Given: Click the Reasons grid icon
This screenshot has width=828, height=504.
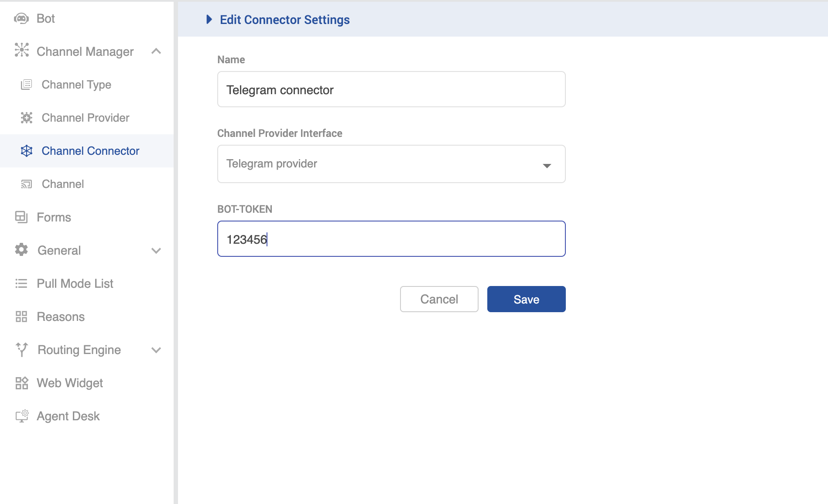Looking at the screenshot, I should tap(21, 317).
